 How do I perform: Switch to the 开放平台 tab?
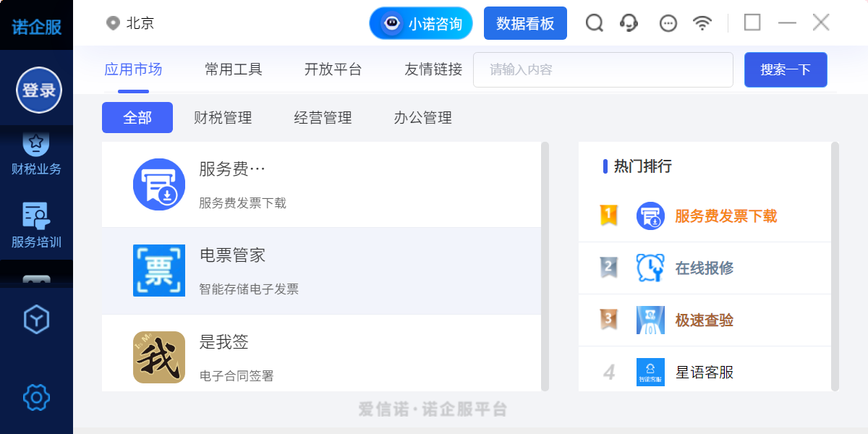pos(333,69)
